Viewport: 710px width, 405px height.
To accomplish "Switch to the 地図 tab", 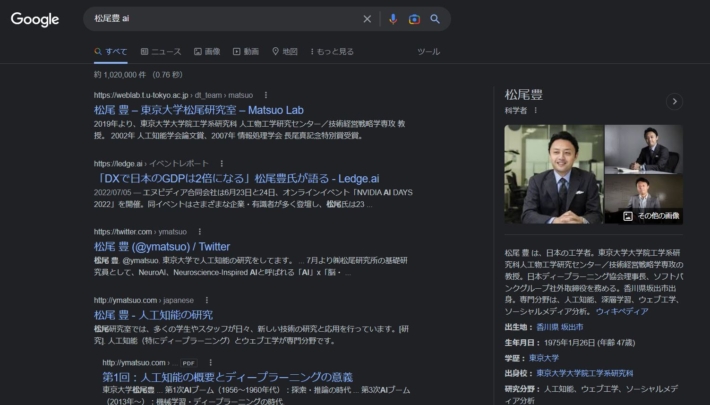I will (285, 52).
